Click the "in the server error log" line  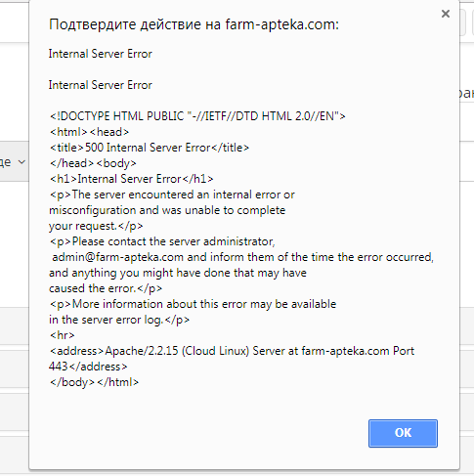pyautogui.click(x=119, y=320)
